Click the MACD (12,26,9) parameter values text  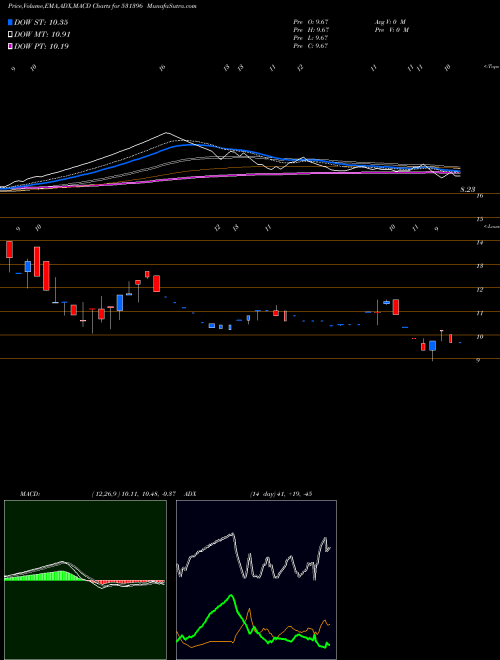133,494
